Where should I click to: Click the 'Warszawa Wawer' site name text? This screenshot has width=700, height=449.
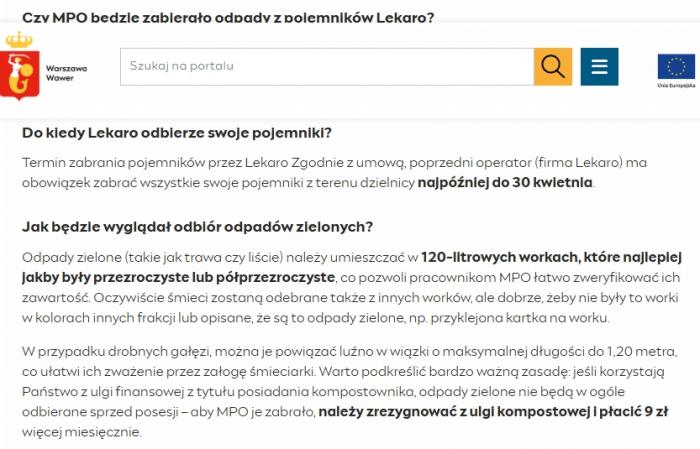66,72
